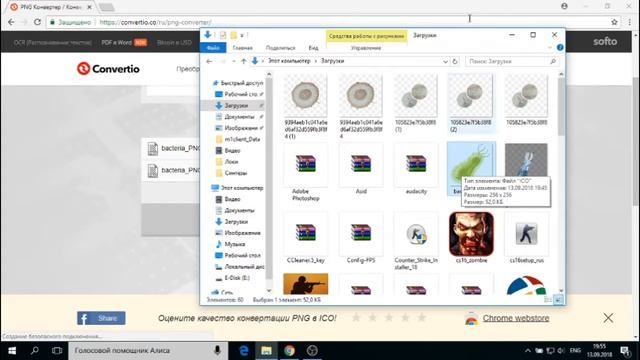Select Быстрый доступ in the navigation pane
The width and height of the screenshot is (640, 360).
238,83
